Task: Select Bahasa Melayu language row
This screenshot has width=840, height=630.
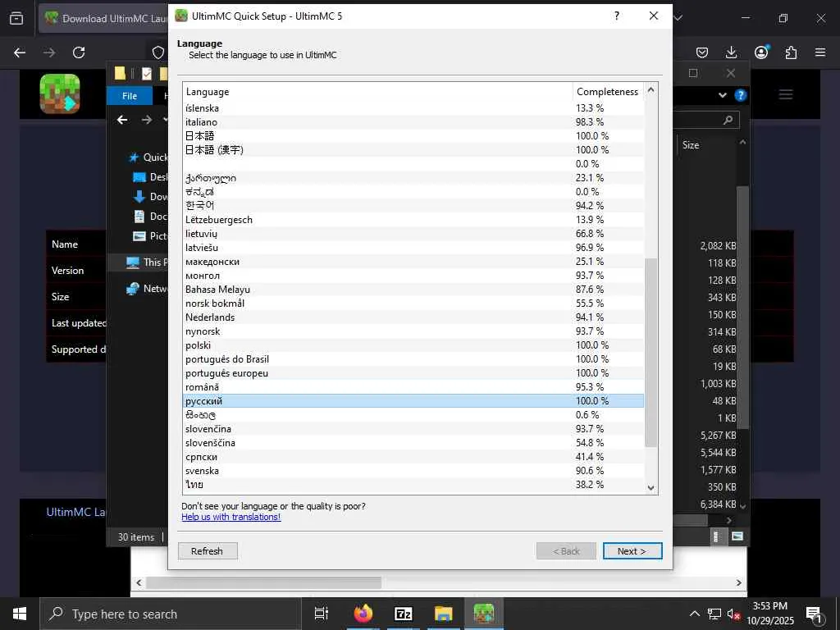Action: 413,290
